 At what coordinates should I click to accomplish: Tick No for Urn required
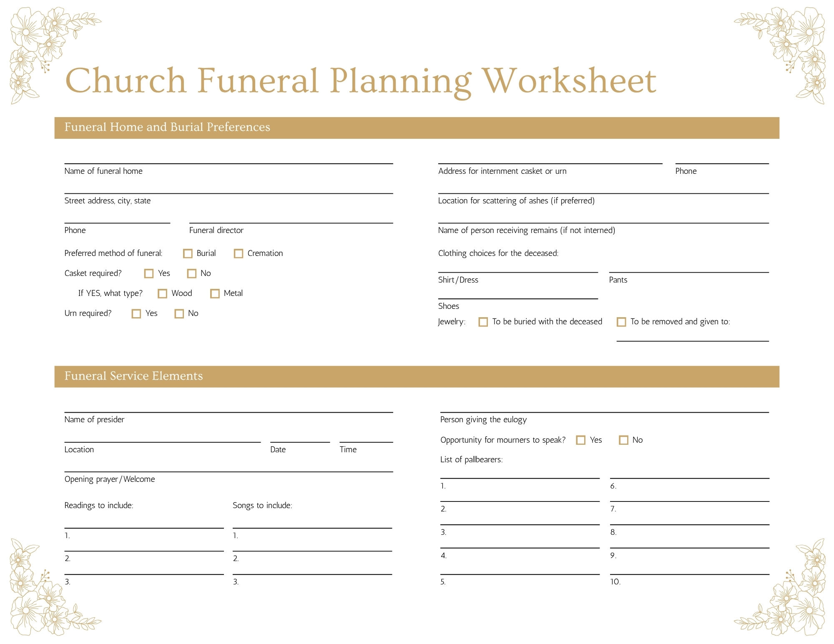[x=179, y=313]
